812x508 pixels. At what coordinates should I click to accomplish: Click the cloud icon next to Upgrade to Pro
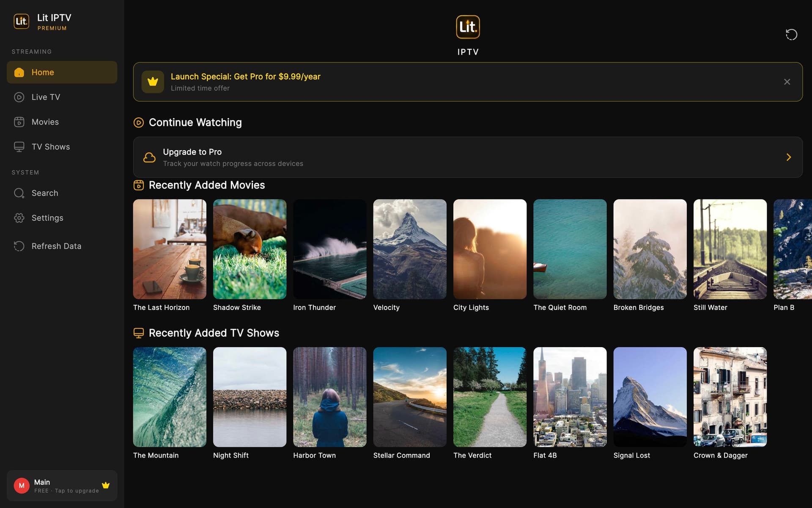tap(150, 157)
